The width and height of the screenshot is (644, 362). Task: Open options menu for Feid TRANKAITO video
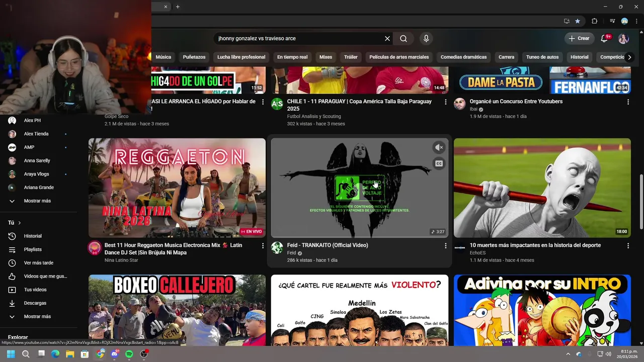445,245
